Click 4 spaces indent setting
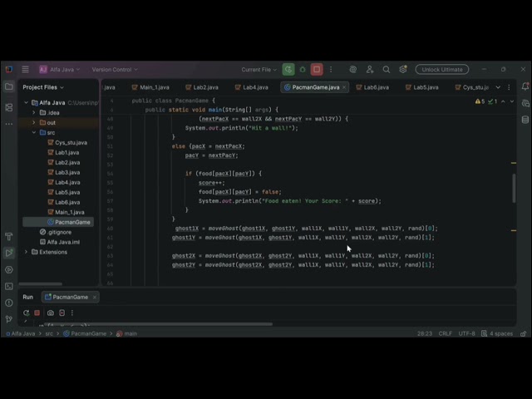Screen dimensions: 532x399 tap(497, 334)
